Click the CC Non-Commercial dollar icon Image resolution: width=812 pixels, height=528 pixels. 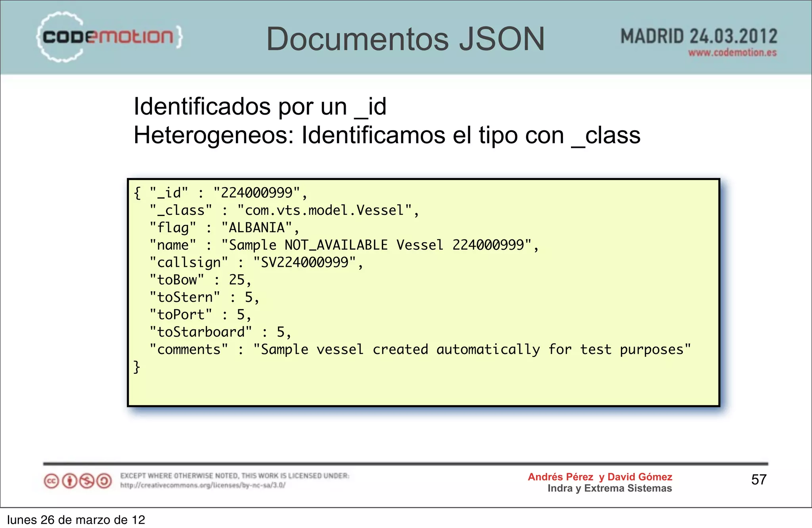point(87,481)
